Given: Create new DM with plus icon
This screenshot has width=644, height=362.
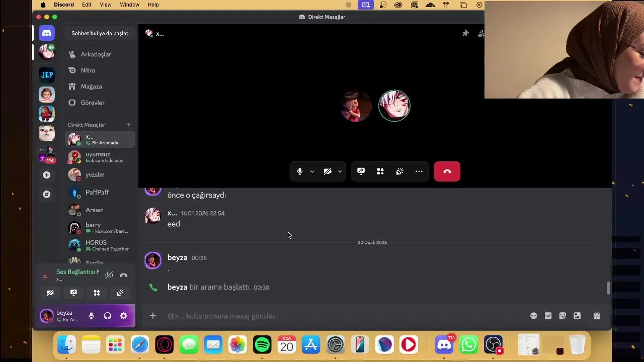Looking at the screenshot, I should (129, 125).
